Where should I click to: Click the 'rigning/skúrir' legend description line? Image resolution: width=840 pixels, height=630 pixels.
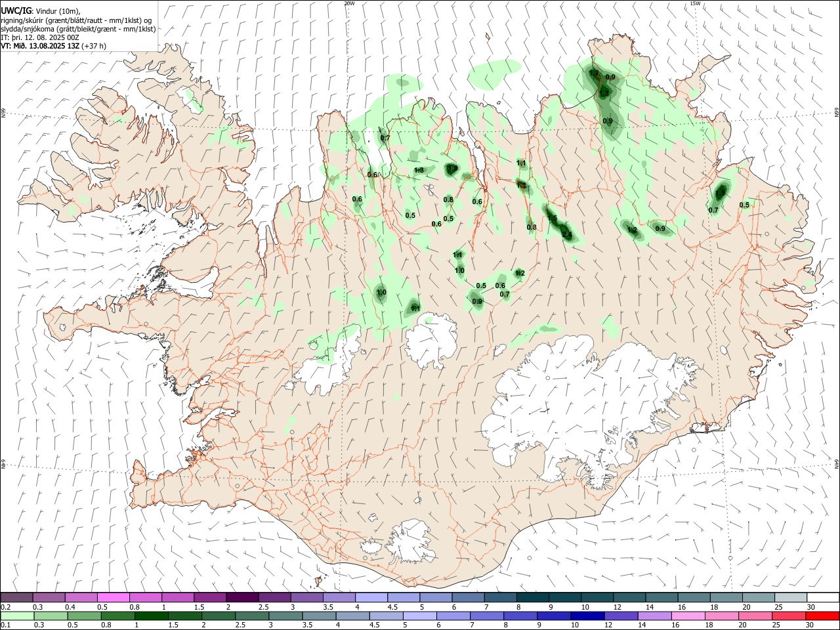(76, 20)
